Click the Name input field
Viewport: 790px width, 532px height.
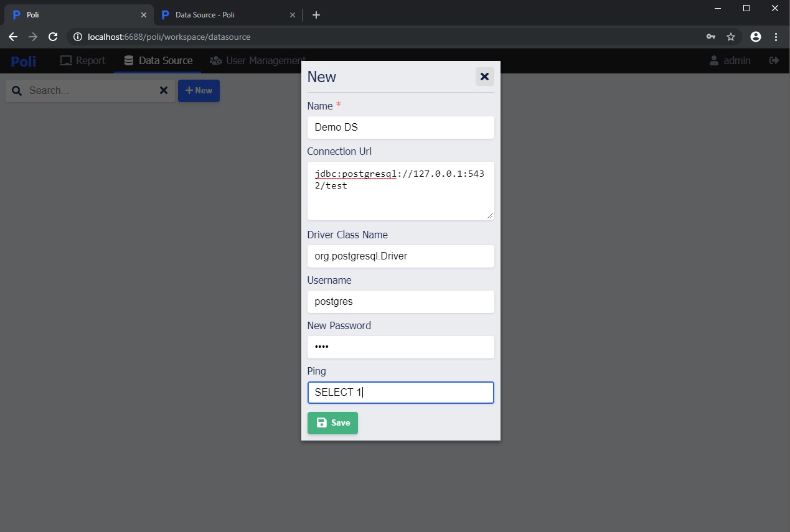pyautogui.click(x=401, y=128)
